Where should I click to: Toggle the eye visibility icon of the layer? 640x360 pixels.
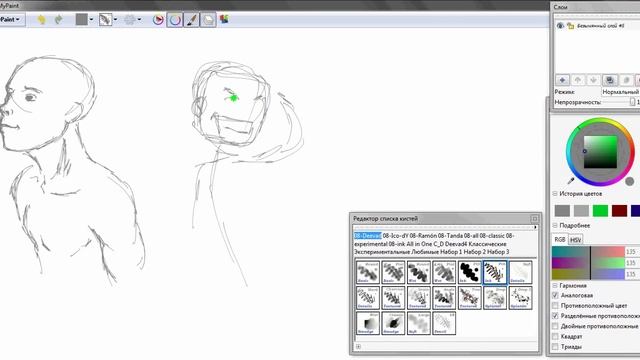click(x=560, y=26)
